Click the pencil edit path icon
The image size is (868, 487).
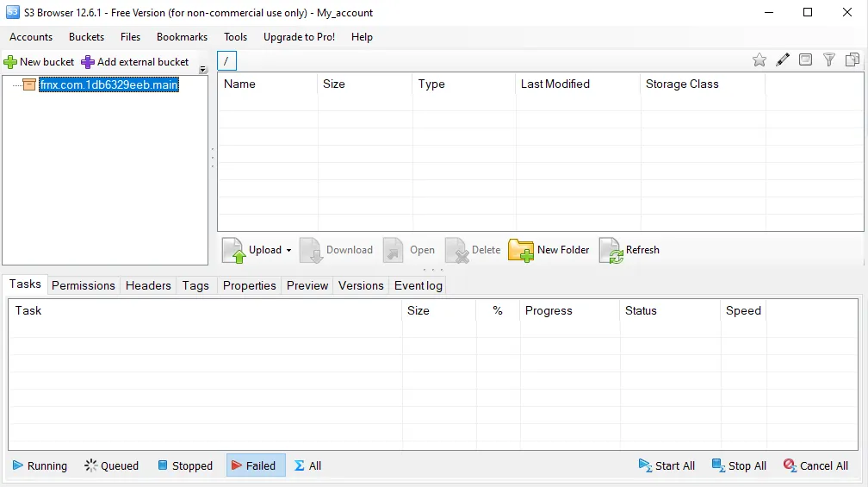[x=783, y=59]
